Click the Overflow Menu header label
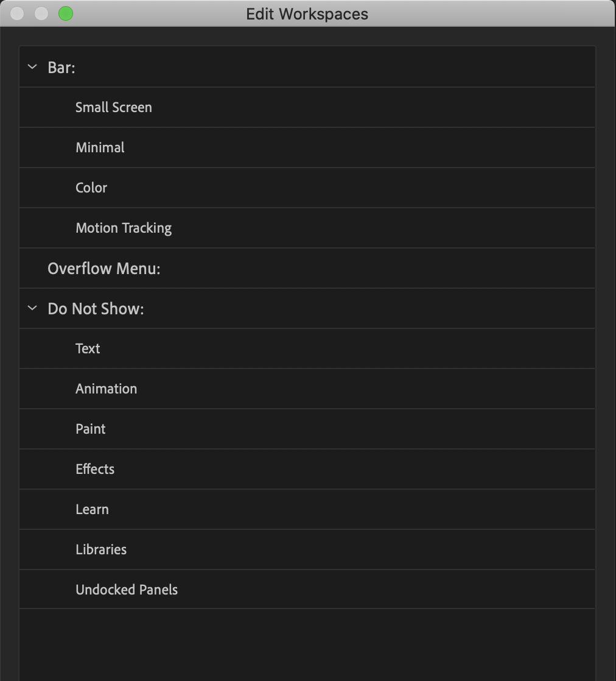Viewport: 616px width, 681px height. [x=103, y=268]
